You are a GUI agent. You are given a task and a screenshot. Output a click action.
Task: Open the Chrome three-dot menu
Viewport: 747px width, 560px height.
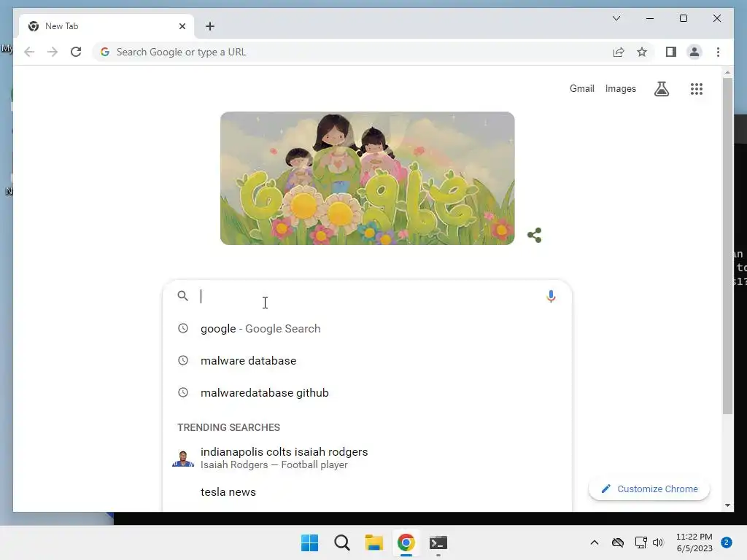click(x=718, y=52)
